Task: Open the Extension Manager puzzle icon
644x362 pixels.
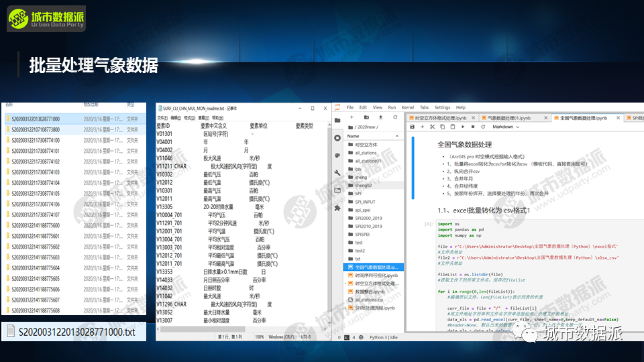Action: click(337, 208)
